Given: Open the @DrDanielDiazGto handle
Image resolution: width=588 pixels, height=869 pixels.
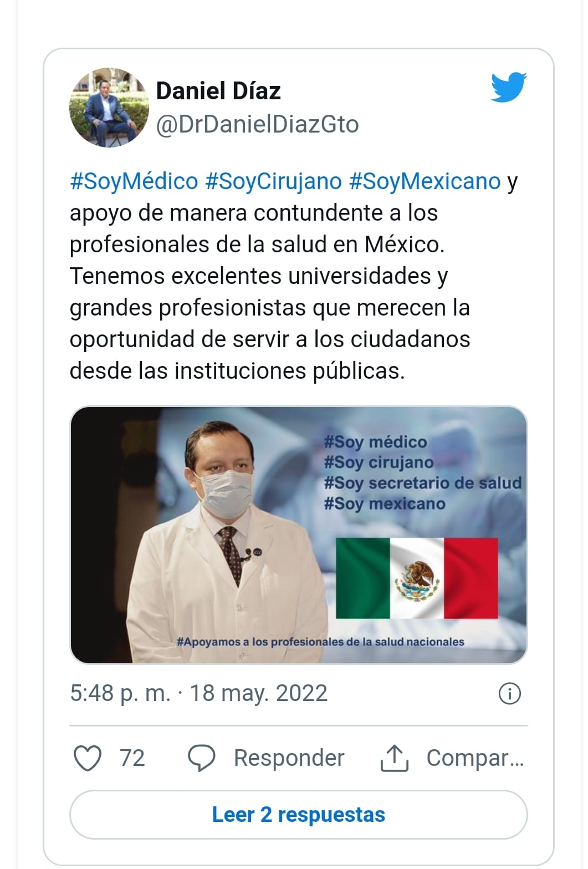Looking at the screenshot, I should [258, 124].
